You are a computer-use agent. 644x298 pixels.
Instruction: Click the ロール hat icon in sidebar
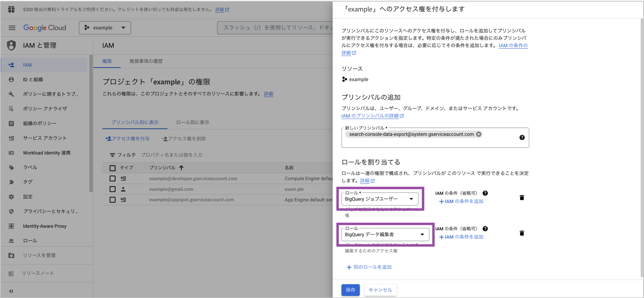pos(11,241)
